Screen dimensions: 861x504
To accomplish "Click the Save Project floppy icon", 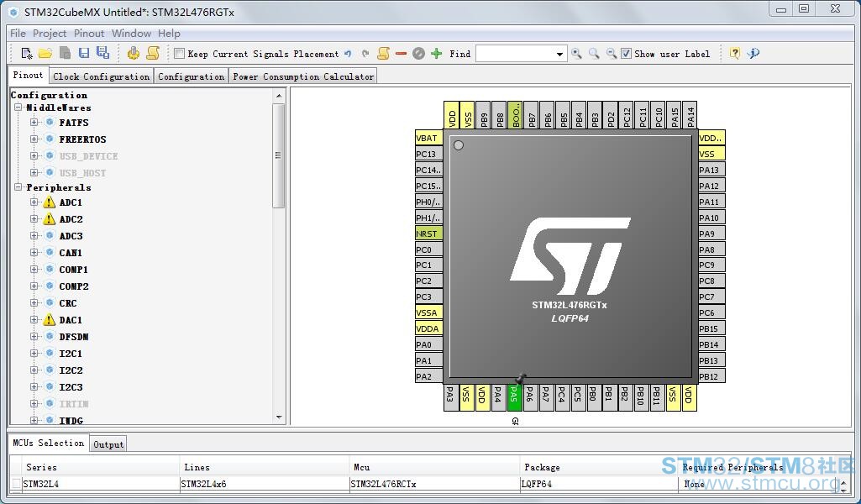I will (x=83, y=53).
